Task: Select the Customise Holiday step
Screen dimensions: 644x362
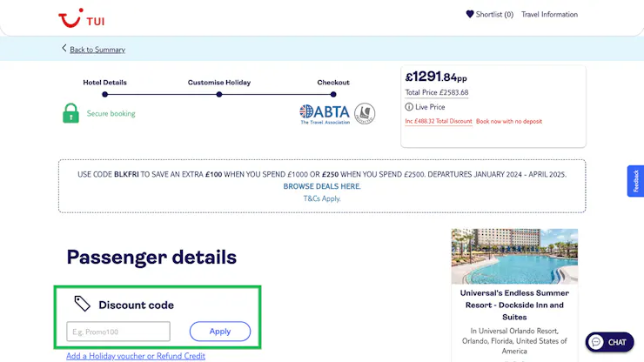Action: pos(219,82)
